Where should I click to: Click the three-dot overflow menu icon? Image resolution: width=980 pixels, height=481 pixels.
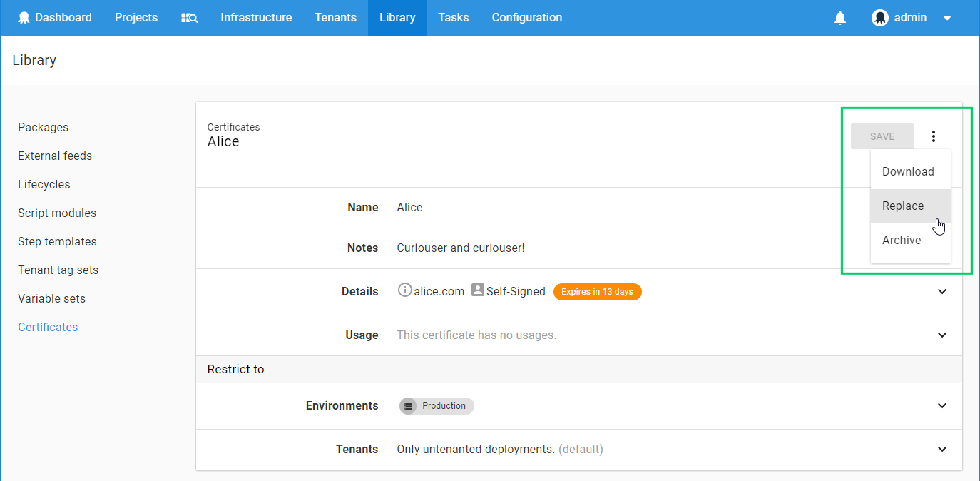pos(933,136)
